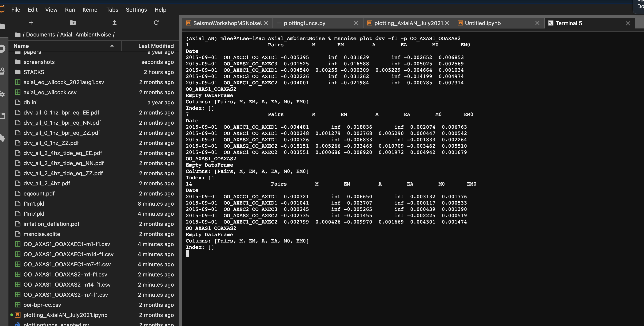Open the running kernels sidebar icon
644x326 pixels.
click(x=3, y=48)
